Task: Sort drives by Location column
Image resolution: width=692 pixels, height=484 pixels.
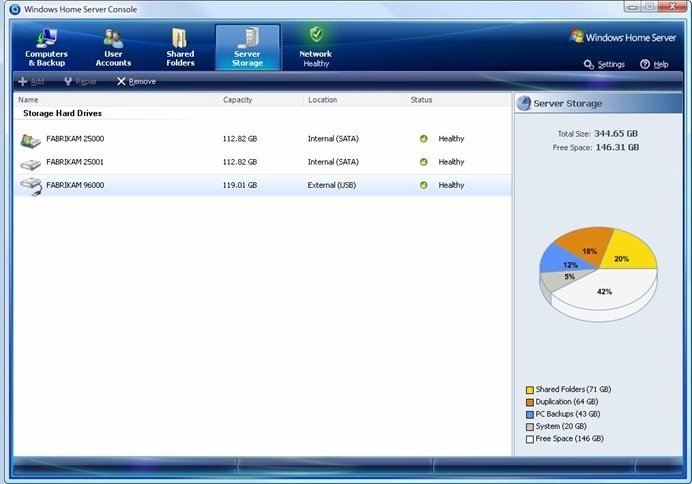Action: click(354, 100)
